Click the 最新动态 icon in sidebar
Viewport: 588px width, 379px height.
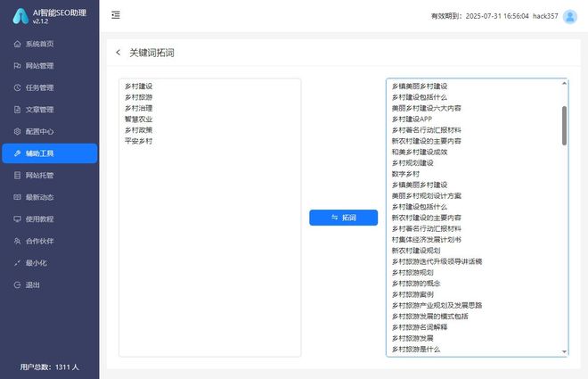click(18, 197)
